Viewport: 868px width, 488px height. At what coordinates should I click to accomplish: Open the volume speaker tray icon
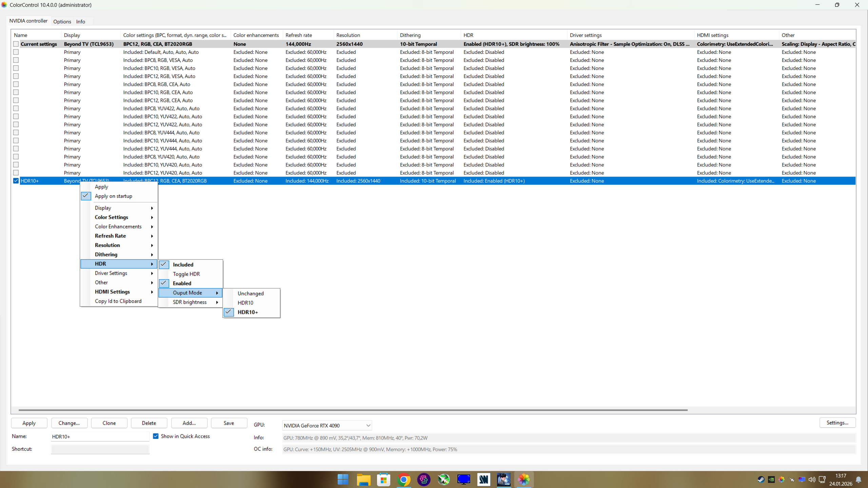812,480
